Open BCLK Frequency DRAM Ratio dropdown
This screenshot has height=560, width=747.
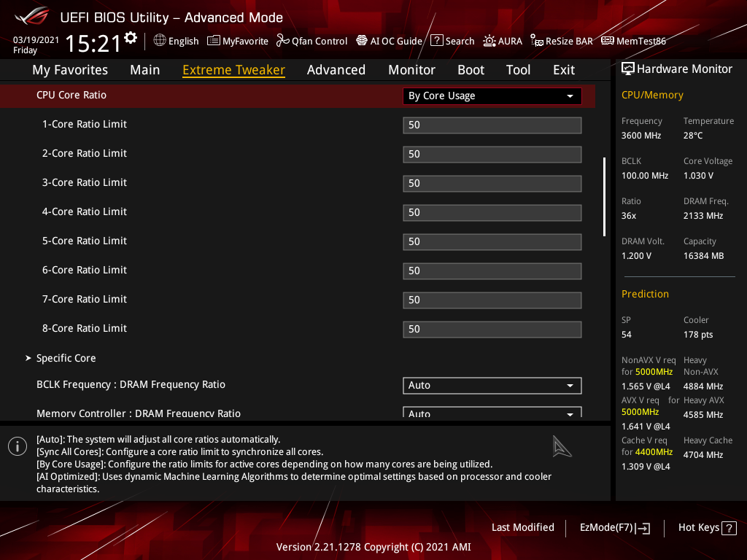click(x=492, y=386)
